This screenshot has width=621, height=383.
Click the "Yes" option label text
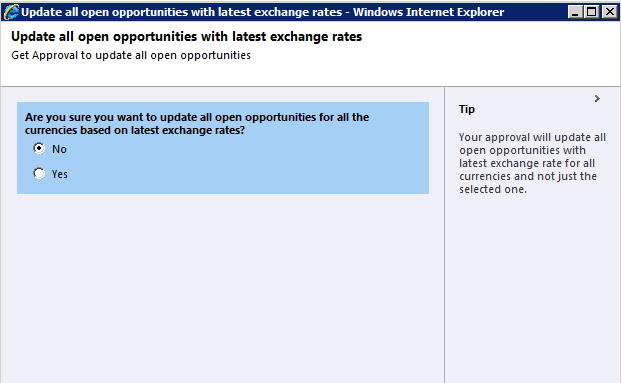point(59,174)
